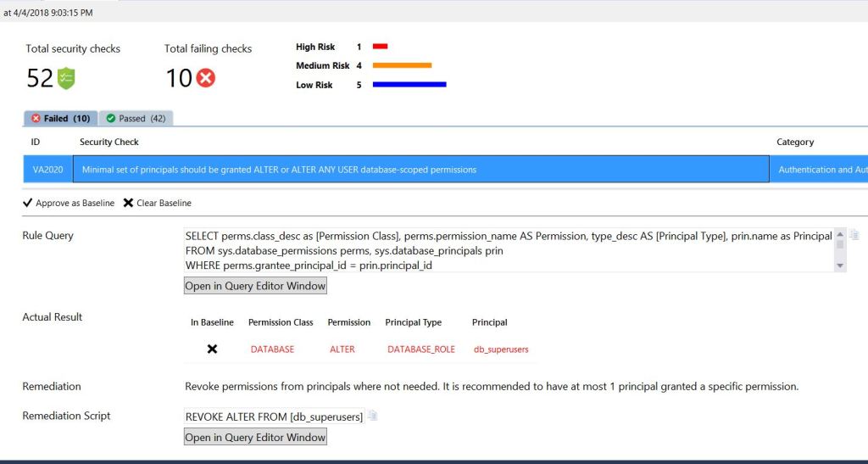This screenshot has width=868, height=464.
Task: Click the blue Low Risk bar
Action: pyautogui.click(x=409, y=85)
